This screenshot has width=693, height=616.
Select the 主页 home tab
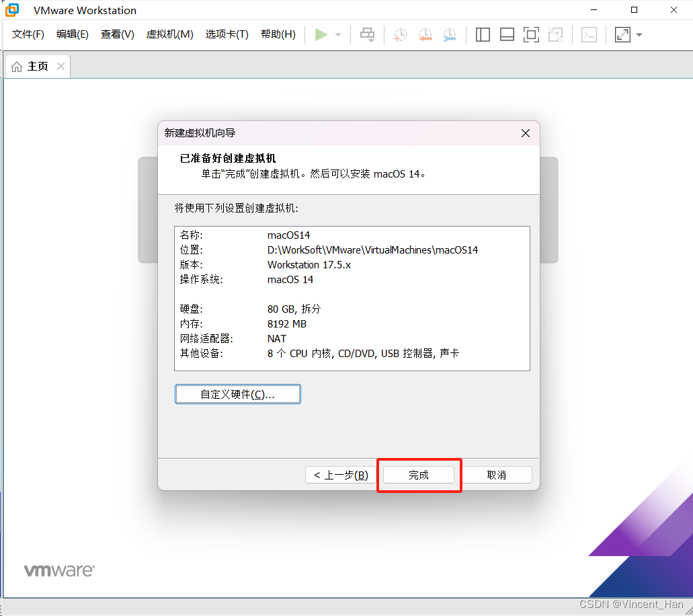[x=38, y=67]
